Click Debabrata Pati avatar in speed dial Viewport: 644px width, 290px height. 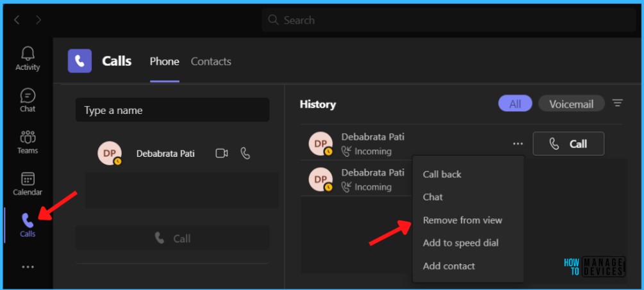coord(110,154)
